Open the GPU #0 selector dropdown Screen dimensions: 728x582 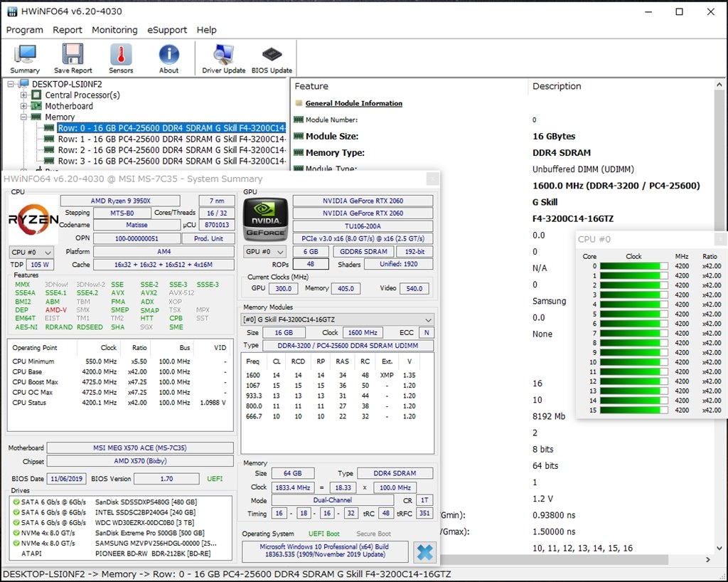[x=264, y=251]
